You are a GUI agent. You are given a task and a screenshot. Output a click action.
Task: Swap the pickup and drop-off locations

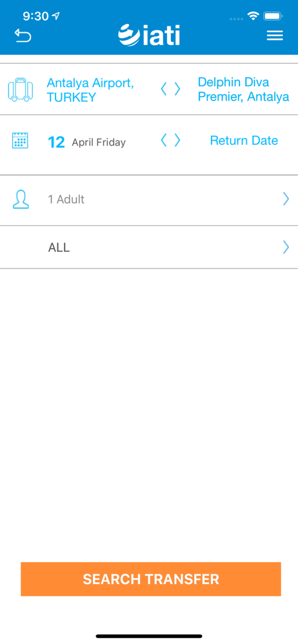pos(170,89)
